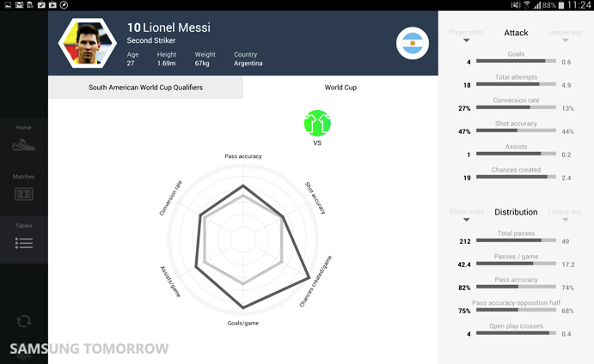This screenshot has height=364, width=594.
Task: Switch to the World Cup tab
Action: click(340, 88)
